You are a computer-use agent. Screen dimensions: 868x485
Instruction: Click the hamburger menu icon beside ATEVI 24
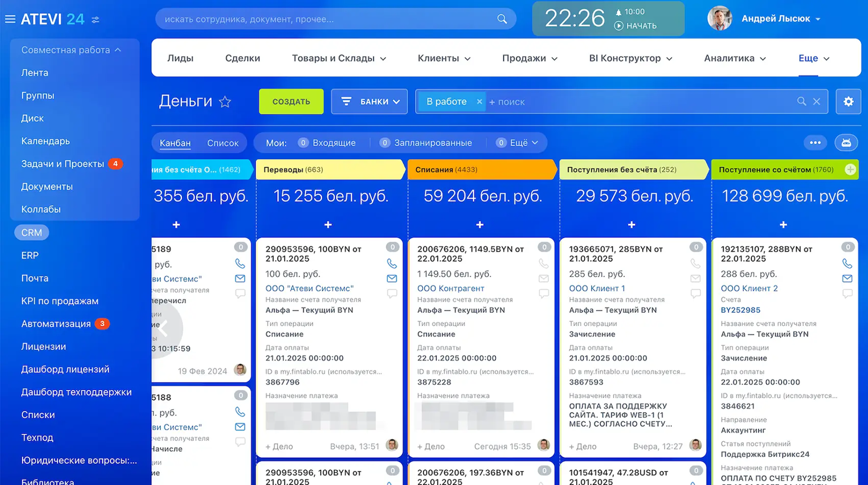(10, 19)
